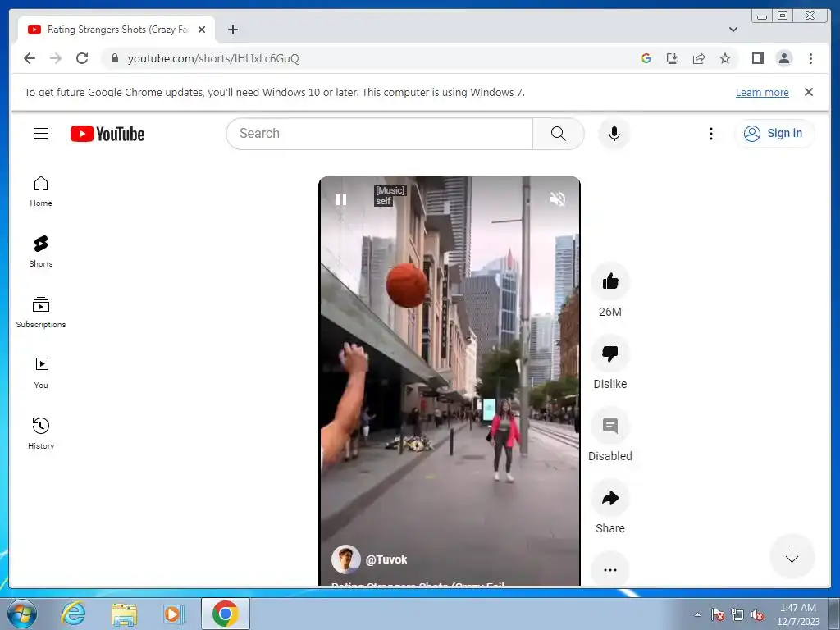Unmute the Short's audio
This screenshot has width=840, height=630.
[558, 199]
